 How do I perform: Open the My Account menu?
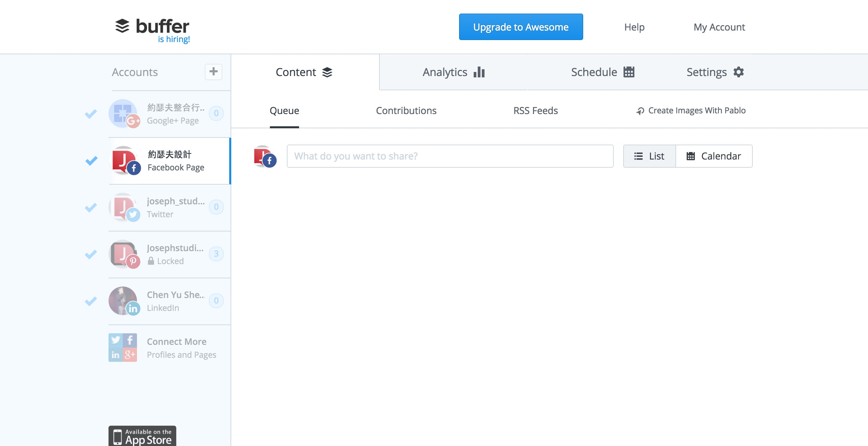719,27
